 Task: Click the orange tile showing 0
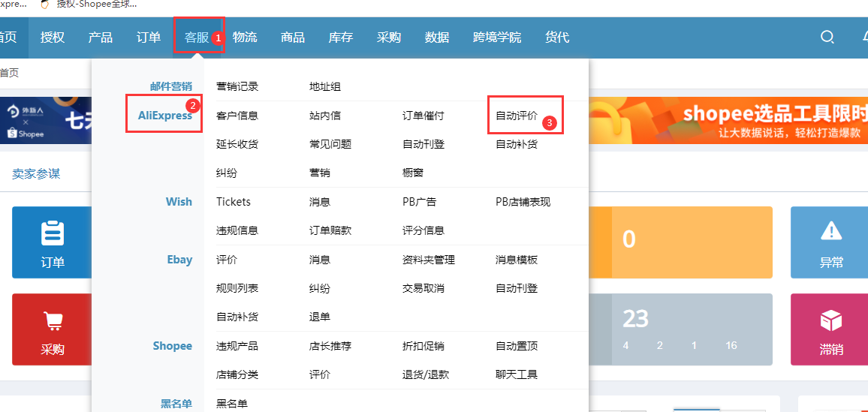[680, 242]
